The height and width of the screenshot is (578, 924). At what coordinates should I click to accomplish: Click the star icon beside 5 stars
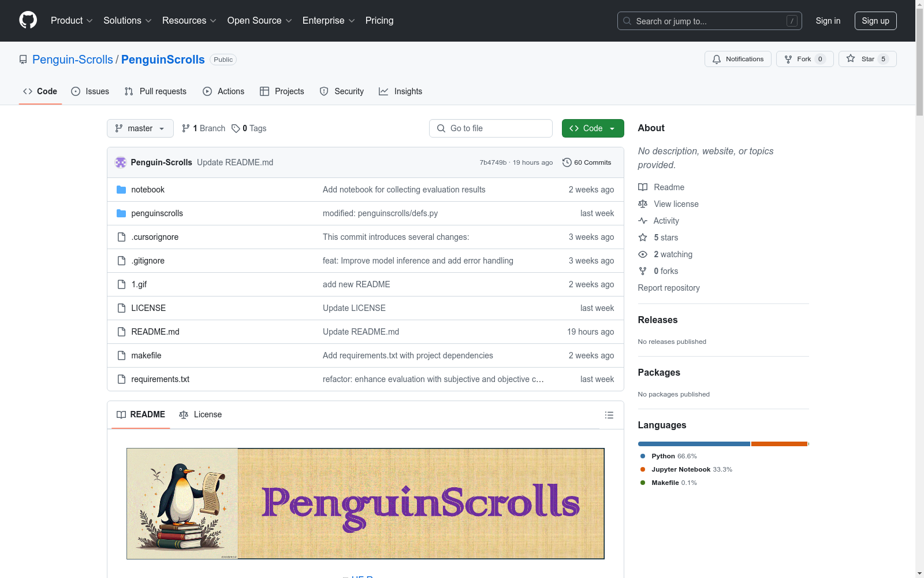click(x=643, y=238)
